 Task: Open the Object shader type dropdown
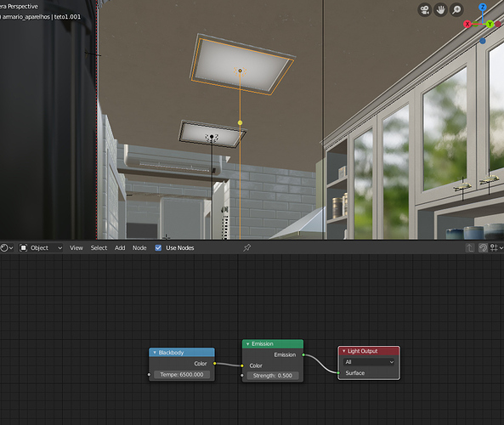click(41, 248)
